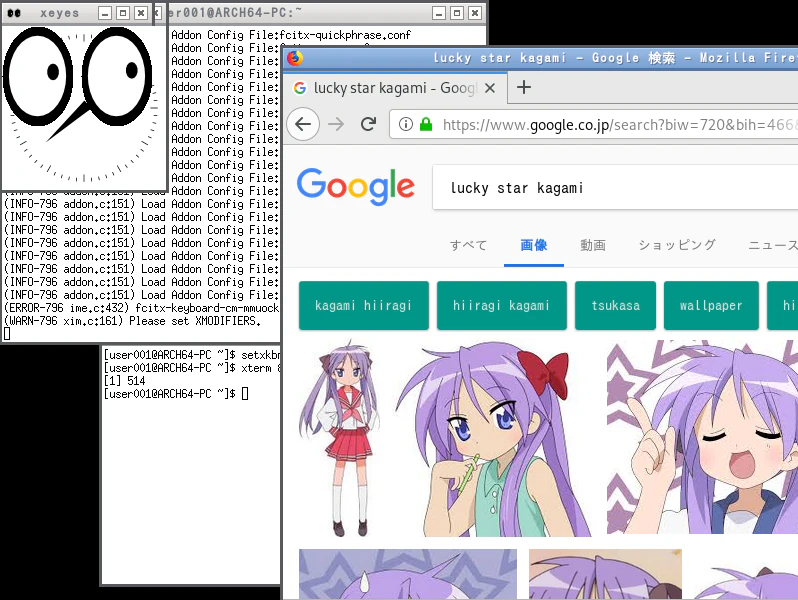This screenshot has width=798, height=600.
Task: Close the xeyes window
Action: (x=141, y=13)
